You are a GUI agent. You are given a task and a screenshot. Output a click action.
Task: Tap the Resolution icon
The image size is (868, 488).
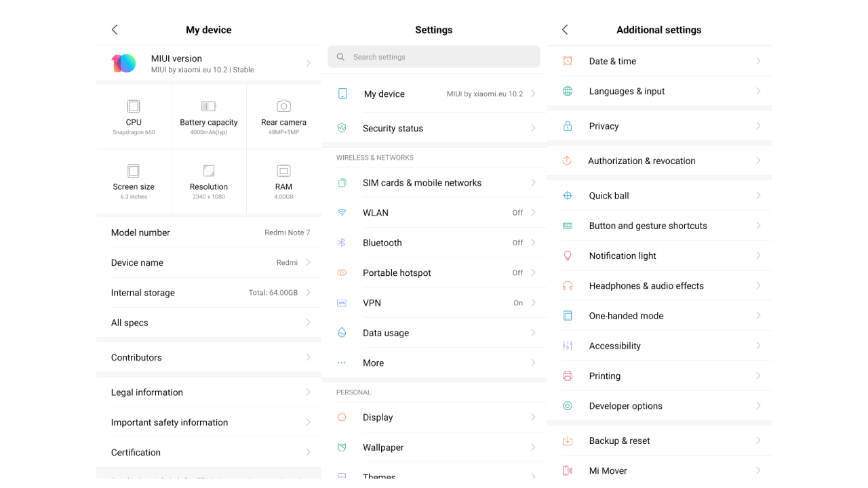tap(209, 171)
